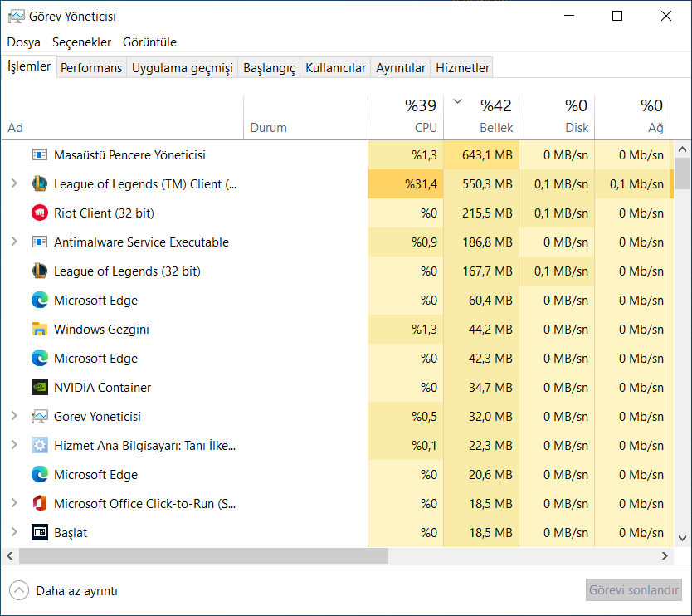Image resolution: width=692 pixels, height=616 pixels.
Task: Click the vertical scrollbar up arrow
Action: pyautogui.click(x=682, y=149)
